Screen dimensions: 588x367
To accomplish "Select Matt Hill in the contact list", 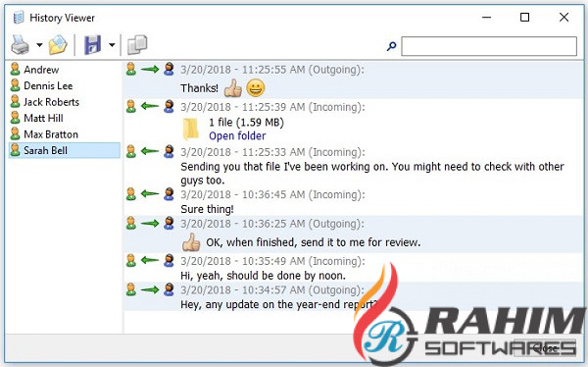I will click(64, 118).
